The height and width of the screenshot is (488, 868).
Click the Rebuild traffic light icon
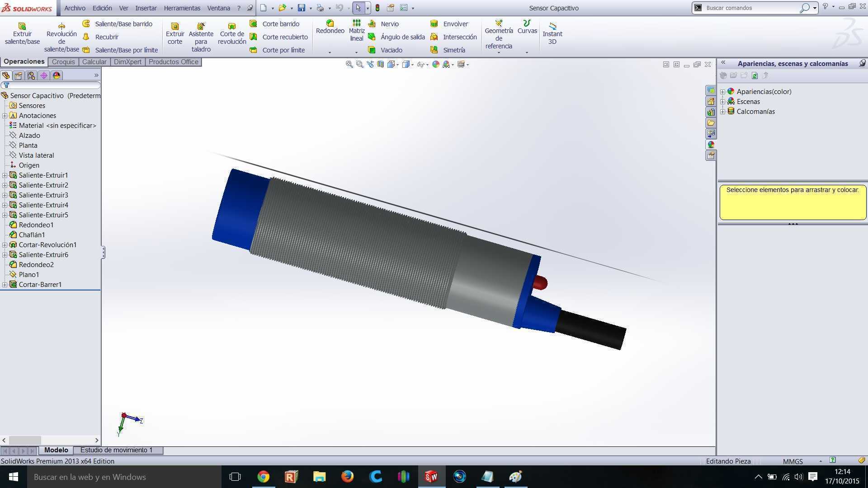377,8
